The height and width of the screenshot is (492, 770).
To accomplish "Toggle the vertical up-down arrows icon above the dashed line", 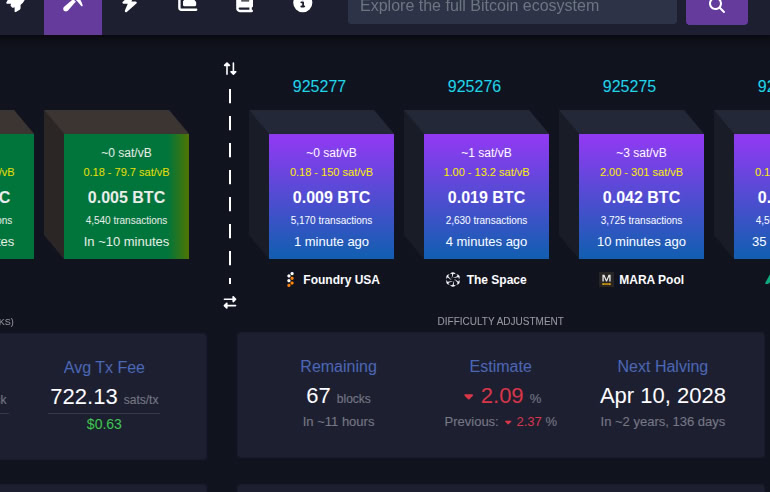I will 230,69.
